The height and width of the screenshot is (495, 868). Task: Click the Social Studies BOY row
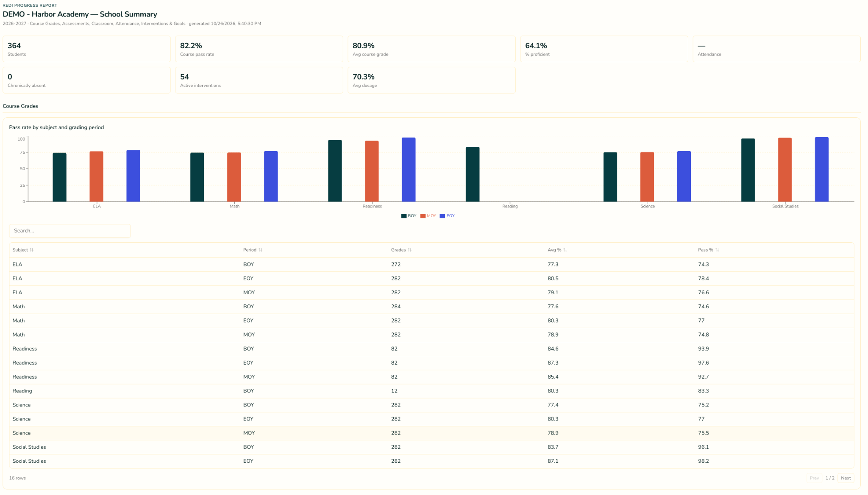pyautogui.click(x=431, y=447)
